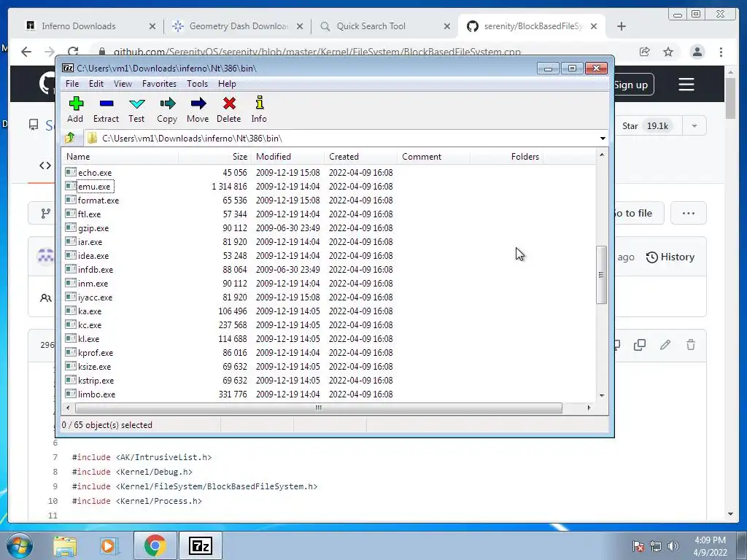The height and width of the screenshot is (560, 747).
Task: Sort by the Created column header
Action: point(360,157)
